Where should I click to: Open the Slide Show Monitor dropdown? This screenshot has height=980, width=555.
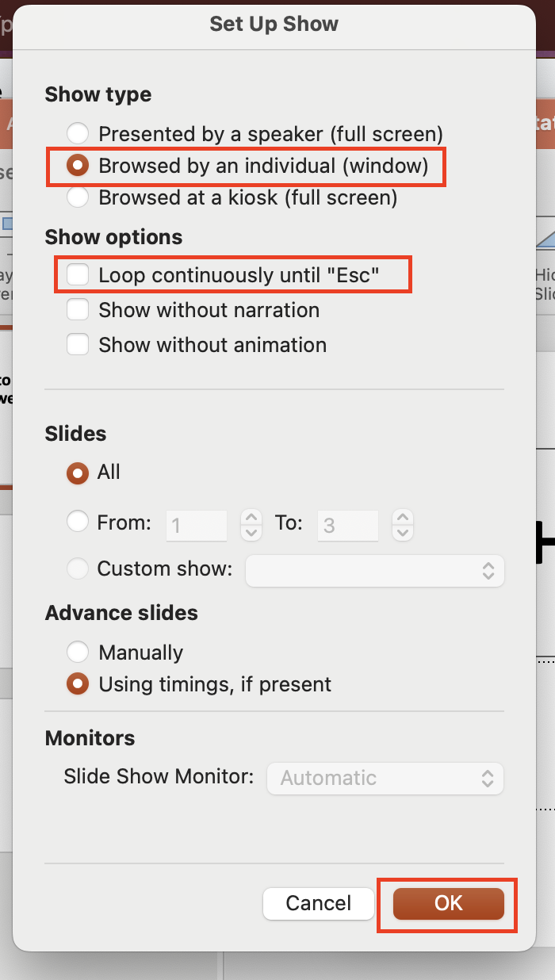click(385, 778)
